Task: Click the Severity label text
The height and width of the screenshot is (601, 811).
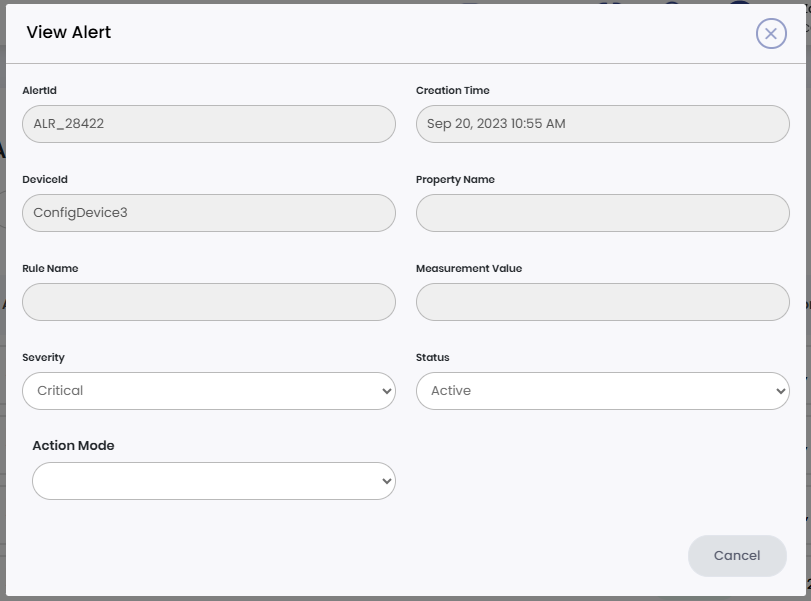Action: tap(43, 357)
